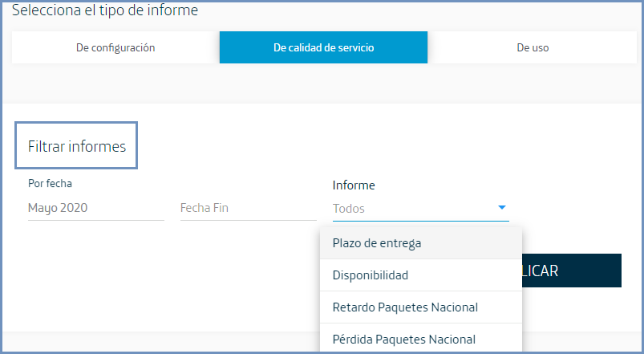Image resolution: width=644 pixels, height=354 pixels.
Task: Click the Mayo 2020 start date field
Action: (x=95, y=209)
